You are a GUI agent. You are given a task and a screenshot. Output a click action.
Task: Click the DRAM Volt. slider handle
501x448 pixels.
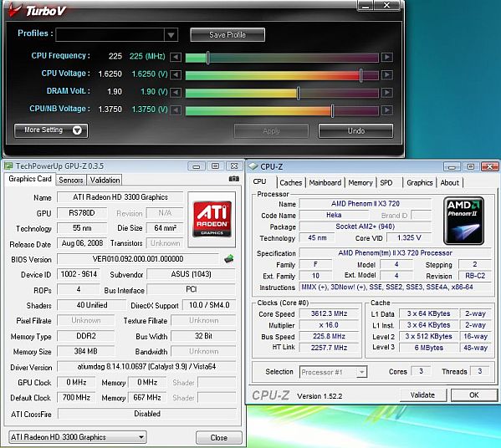(x=298, y=93)
